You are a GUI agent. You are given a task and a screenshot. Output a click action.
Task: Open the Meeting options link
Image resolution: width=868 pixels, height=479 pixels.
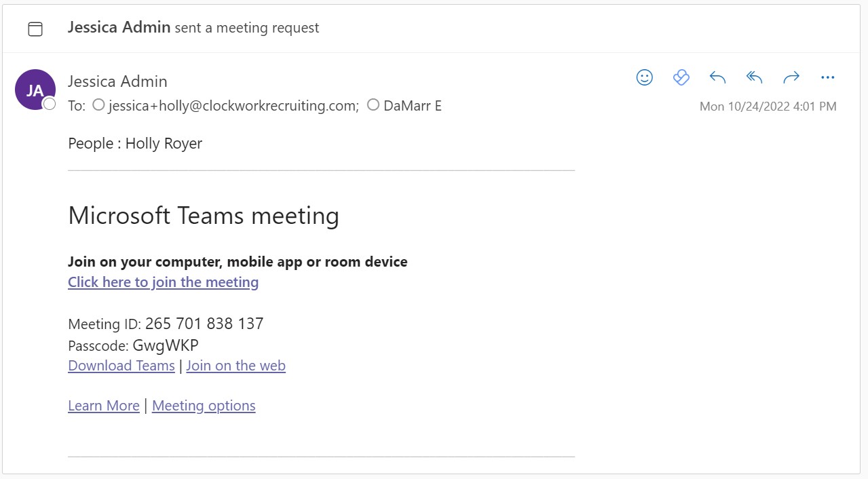click(204, 406)
